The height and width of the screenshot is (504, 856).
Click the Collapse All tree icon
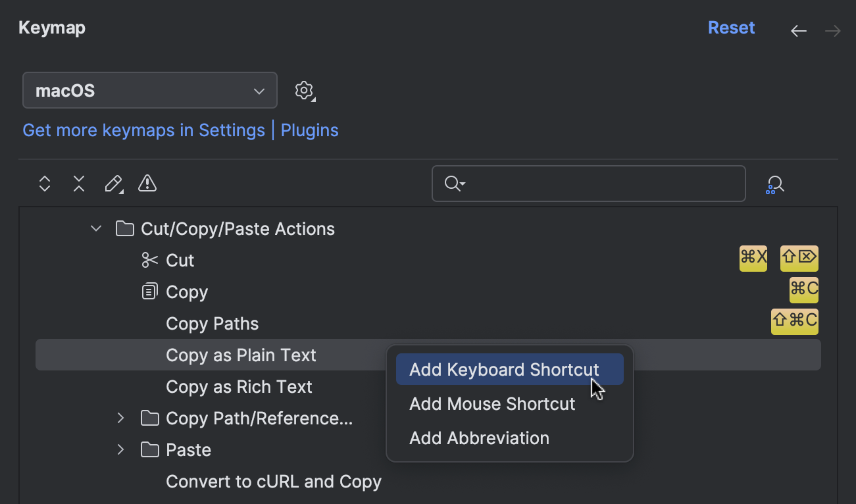click(78, 184)
